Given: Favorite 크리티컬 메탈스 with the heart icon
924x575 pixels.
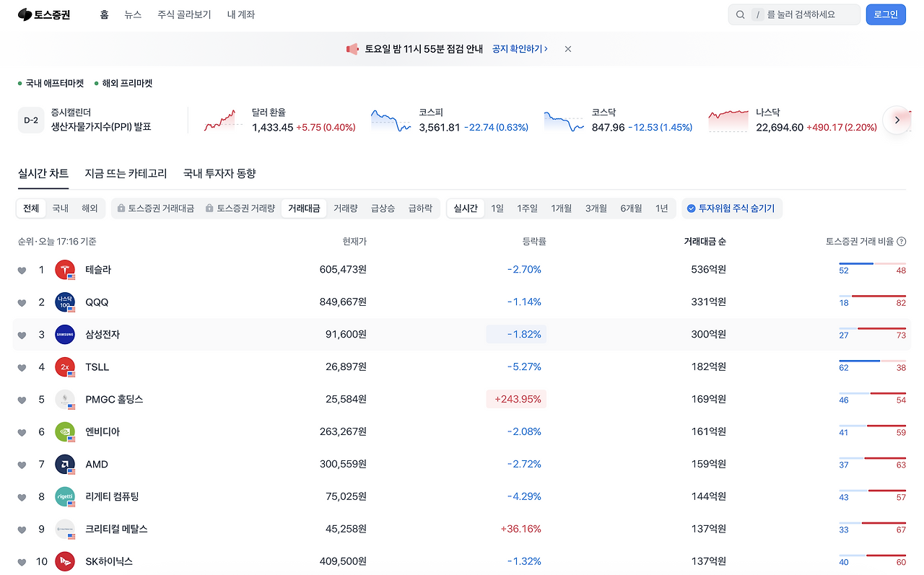Looking at the screenshot, I should tap(22, 530).
